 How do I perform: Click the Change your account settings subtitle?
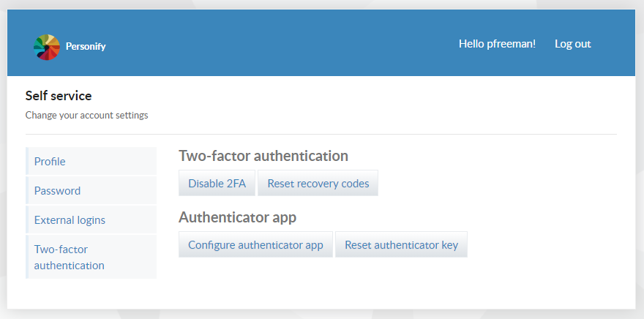(86, 116)
